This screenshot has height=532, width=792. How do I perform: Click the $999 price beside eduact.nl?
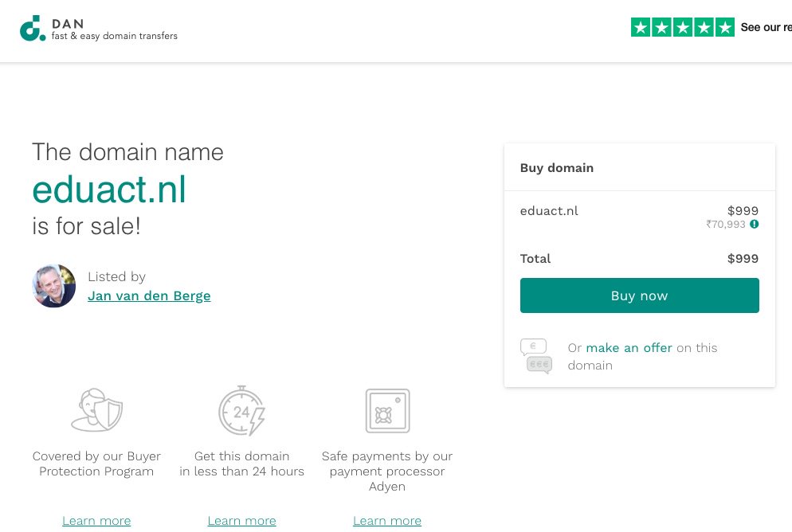pyautogui.click(x=743, y=210)
